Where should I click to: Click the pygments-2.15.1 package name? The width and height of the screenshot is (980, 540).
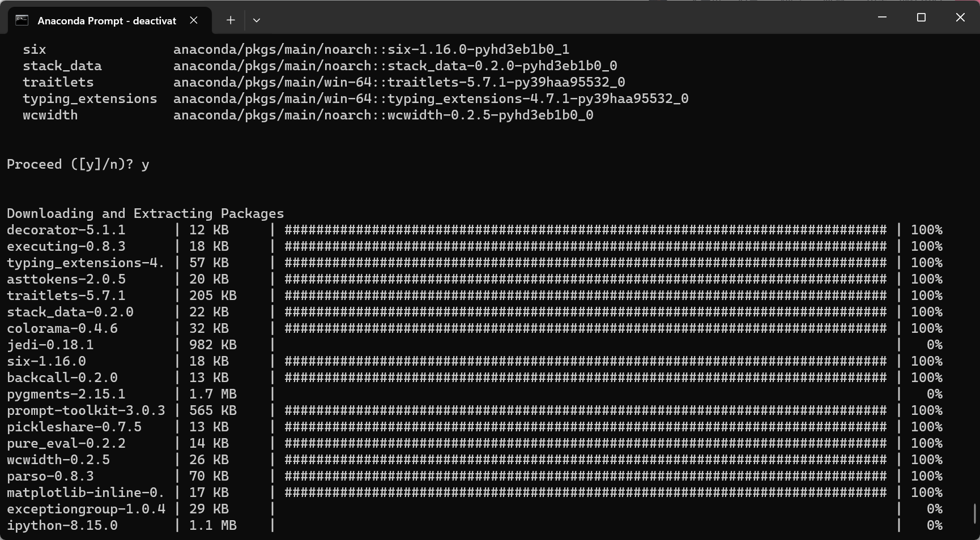coord(66,395)
